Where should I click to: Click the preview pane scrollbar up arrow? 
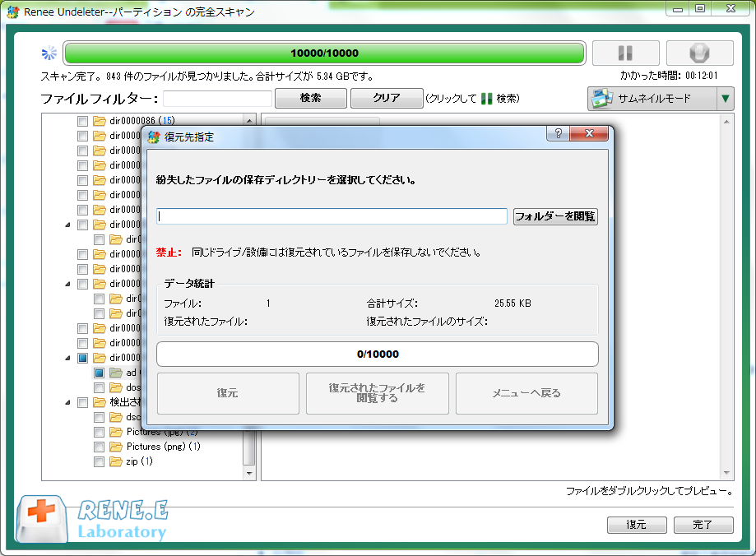click(x=726, y=122)
